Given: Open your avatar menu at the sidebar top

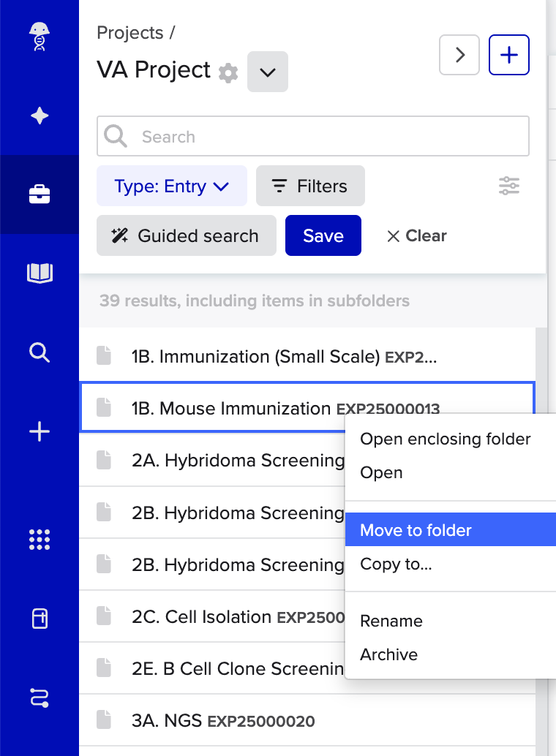Looking at the screenshot, I should point(39,37).
